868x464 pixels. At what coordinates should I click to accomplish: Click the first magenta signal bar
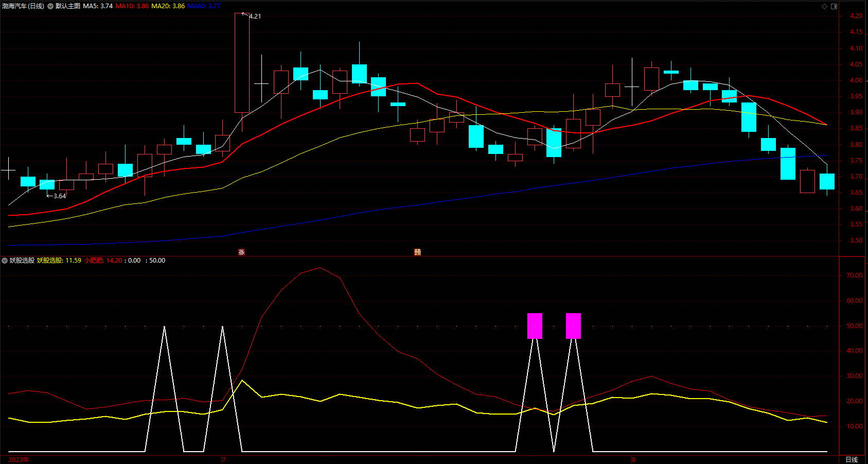click(x=535, y=326)
